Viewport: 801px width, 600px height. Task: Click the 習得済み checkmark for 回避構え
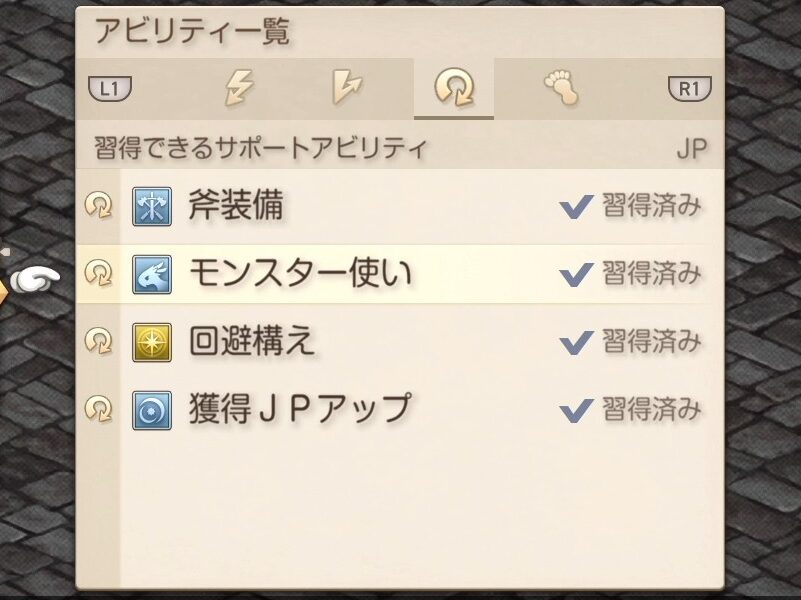pos(576,343)
